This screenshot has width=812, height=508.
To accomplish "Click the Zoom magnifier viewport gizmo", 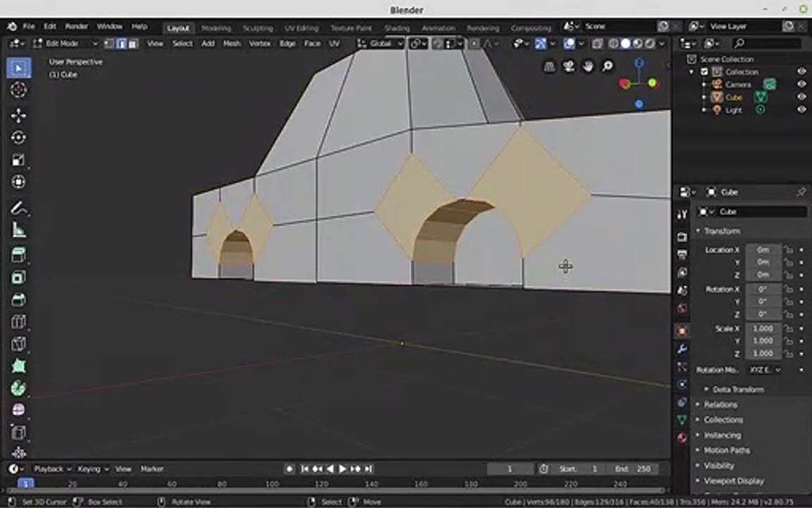I will (x=607, y=66).
